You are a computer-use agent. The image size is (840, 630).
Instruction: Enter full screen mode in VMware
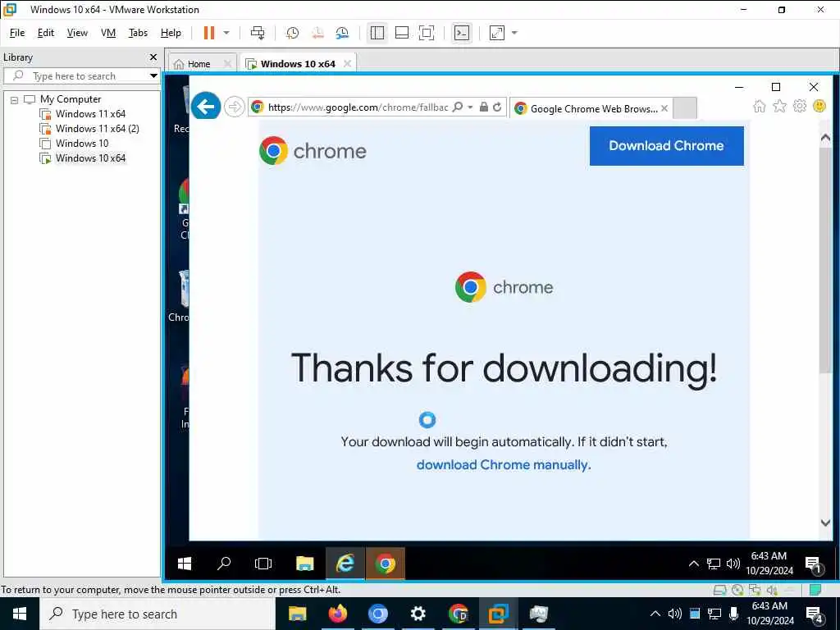point(427,33)
